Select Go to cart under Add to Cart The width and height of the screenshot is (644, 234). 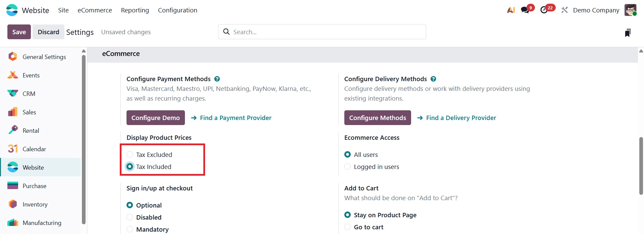click(347, 227)
